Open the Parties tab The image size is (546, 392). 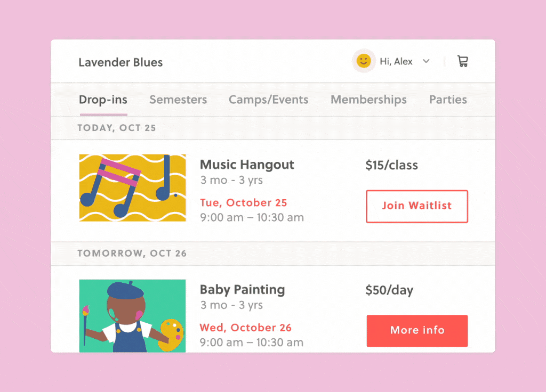[x=448, y=100]
